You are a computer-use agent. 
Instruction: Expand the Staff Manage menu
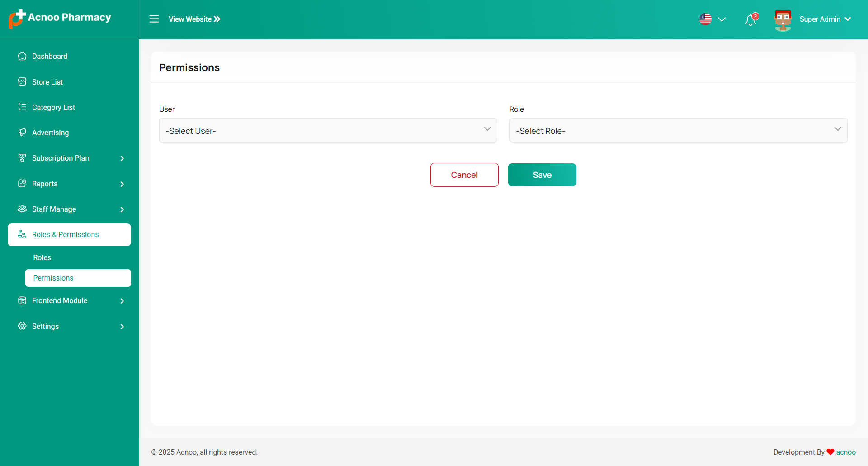pos(122,209)
